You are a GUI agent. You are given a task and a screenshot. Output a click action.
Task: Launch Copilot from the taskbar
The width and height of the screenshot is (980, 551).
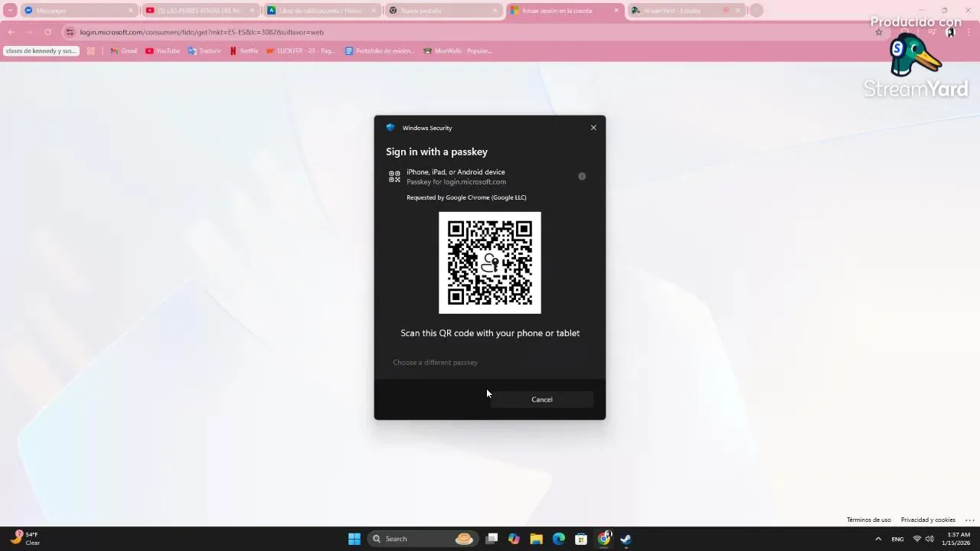tap(514, 539)
